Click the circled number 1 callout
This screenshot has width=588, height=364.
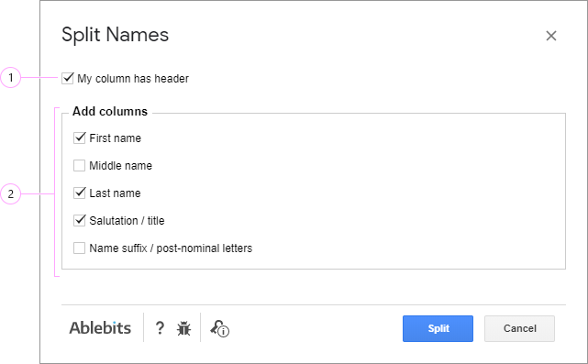[10, 78]
